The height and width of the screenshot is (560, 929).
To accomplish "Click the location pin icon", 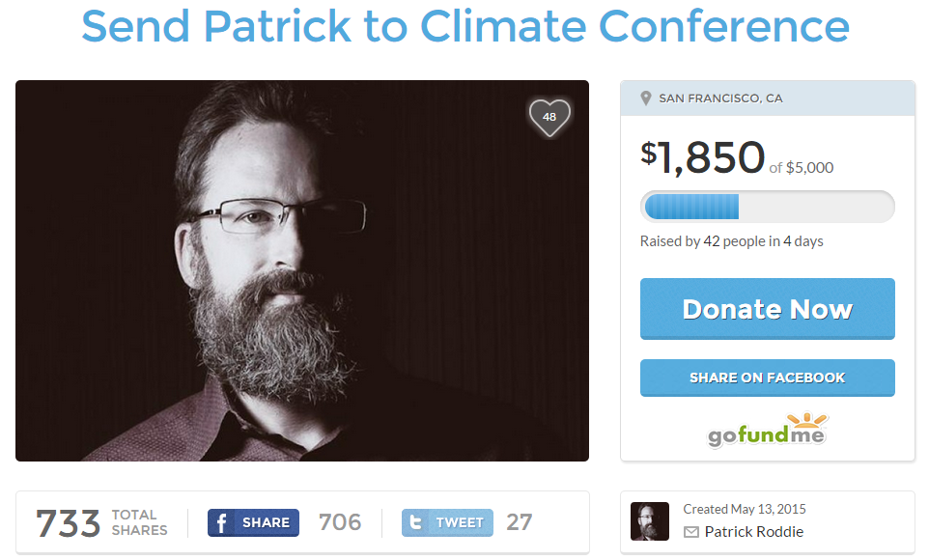I will click(x=646, y=98).
